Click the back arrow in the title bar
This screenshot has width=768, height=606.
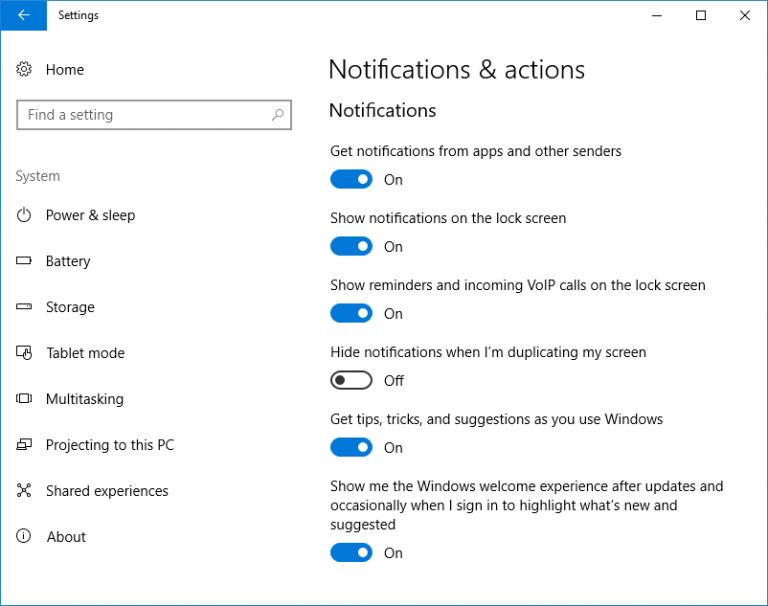click(x=23, y=15)
